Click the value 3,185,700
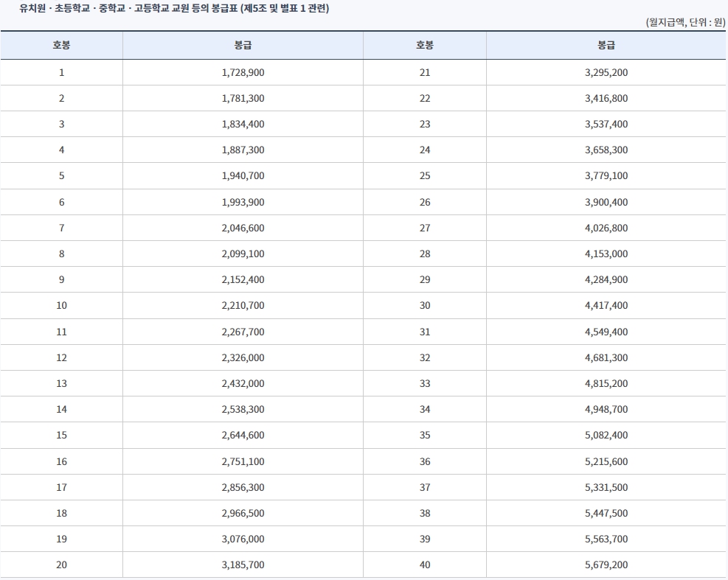The image size is (728, 580). click(243, 565)
